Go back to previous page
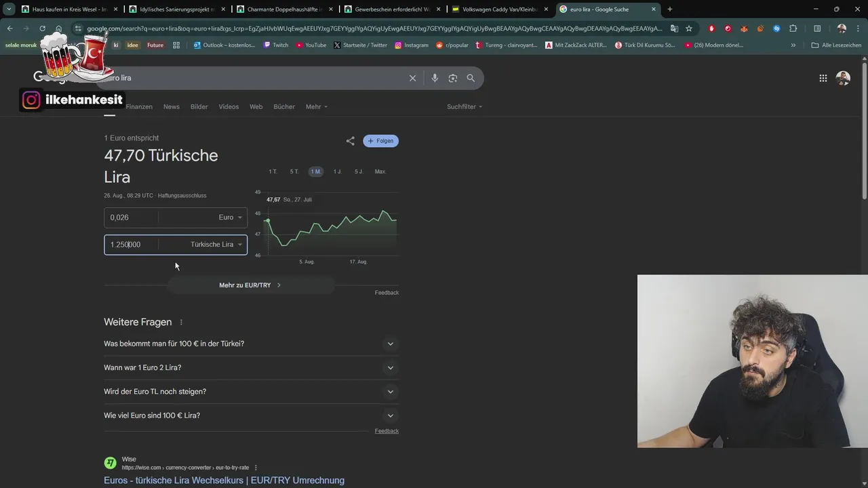This screenshot has height=488, width=868. point(9,28)
